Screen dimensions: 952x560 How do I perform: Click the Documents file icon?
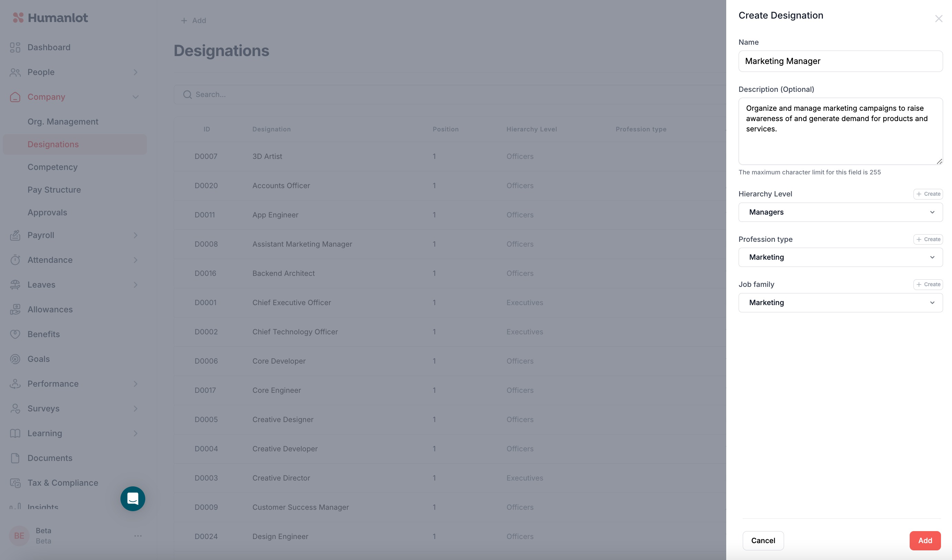coord(15,458)
